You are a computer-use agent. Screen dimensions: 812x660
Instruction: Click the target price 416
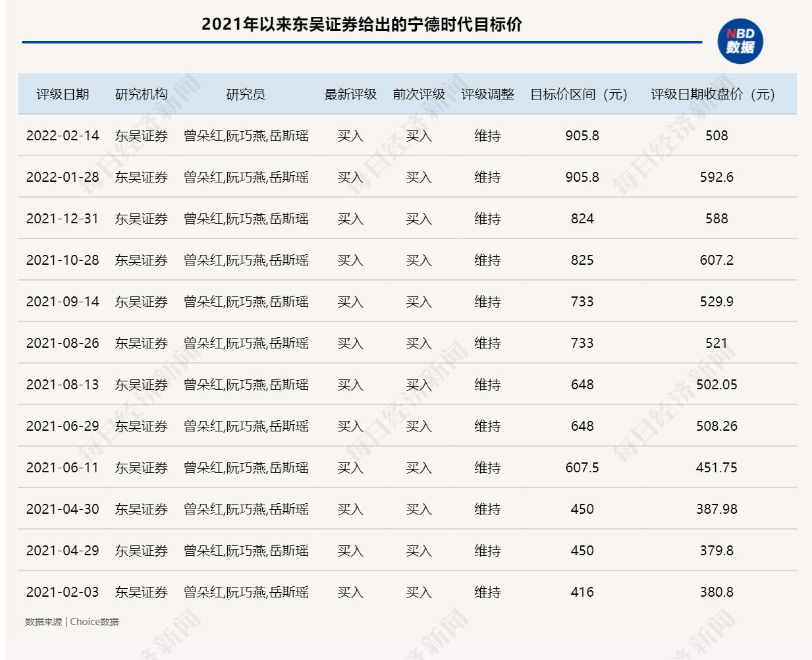582,592
